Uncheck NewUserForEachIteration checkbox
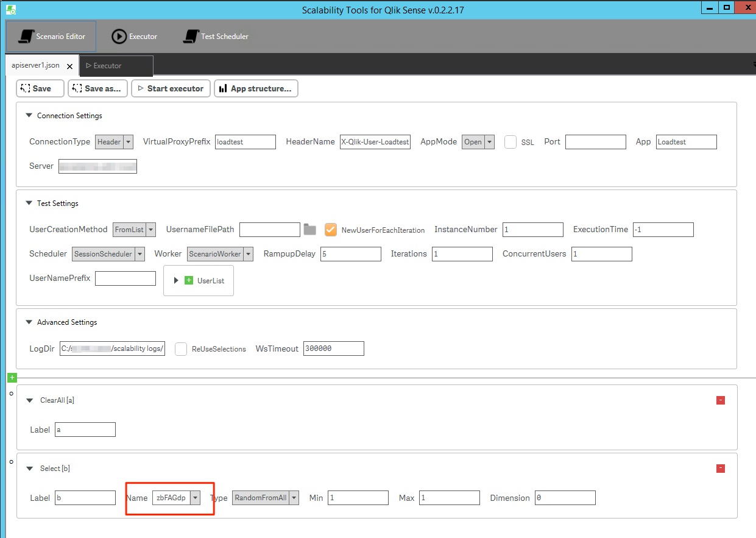 [x=331, y=230]
